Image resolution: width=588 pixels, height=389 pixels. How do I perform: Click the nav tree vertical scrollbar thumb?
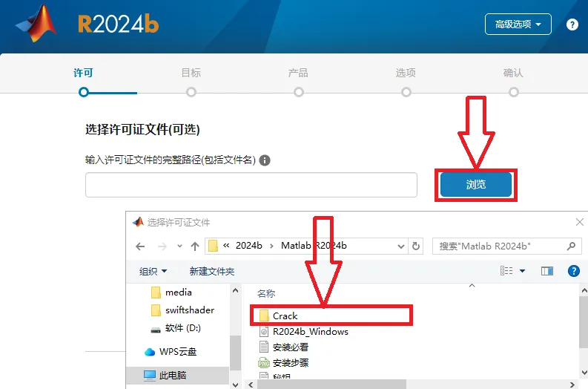(x=236, y=353)
